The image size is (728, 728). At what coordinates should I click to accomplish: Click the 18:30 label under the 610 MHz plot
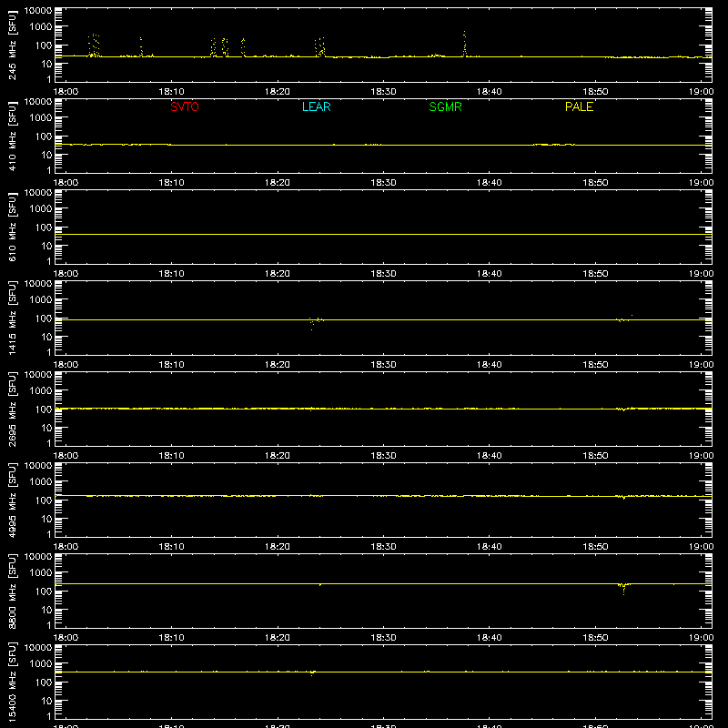point(383,274)
